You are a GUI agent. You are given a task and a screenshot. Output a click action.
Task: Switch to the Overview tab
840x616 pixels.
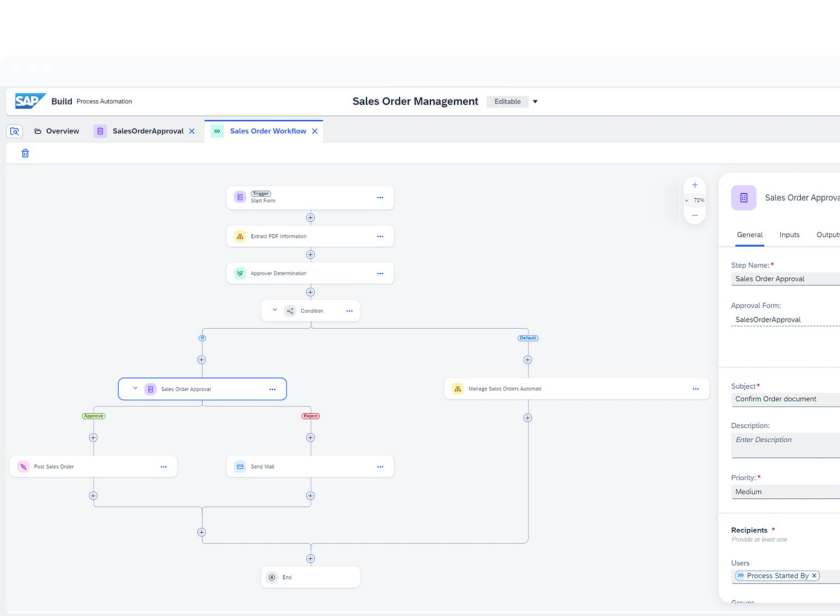coord(57,131)
